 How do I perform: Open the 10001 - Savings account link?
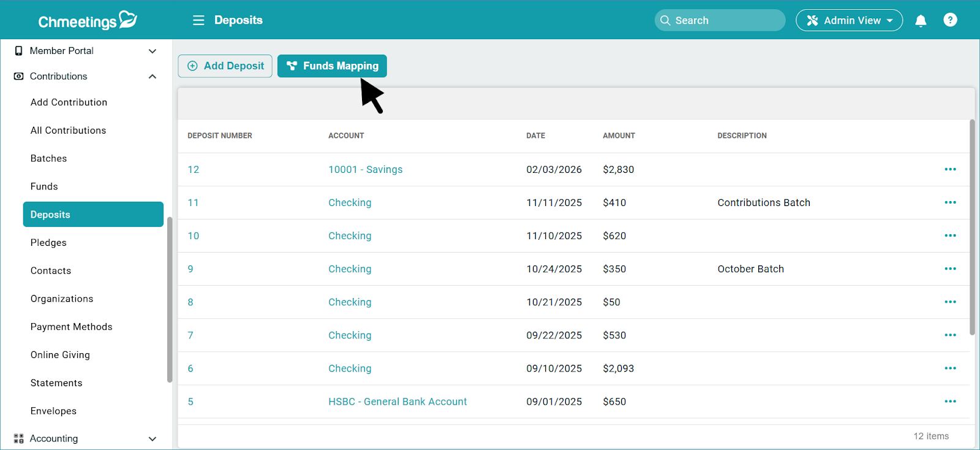coord(365,170)
